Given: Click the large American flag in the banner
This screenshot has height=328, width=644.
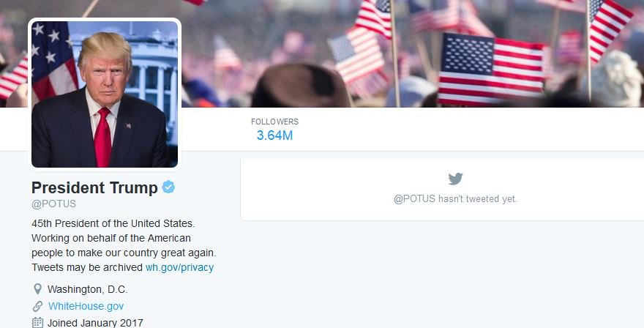Looking at the screenshot, I should pyautogui.click(x=492, y=69).
